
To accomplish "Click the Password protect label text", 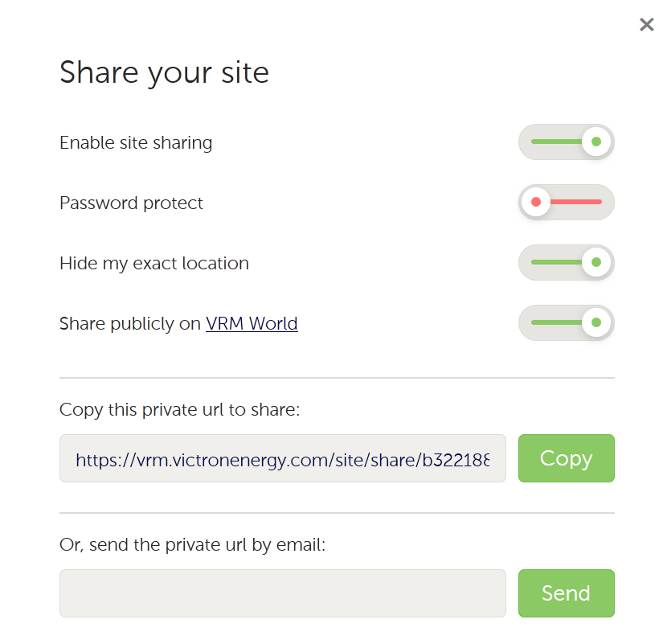I will tap(131, 203).
